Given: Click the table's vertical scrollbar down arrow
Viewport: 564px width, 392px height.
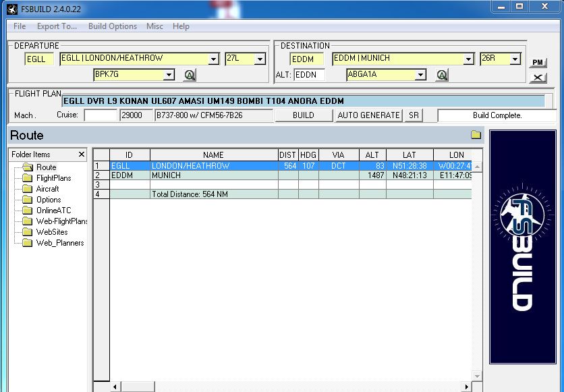Looking at the screenshot, I should click(477, 376).
